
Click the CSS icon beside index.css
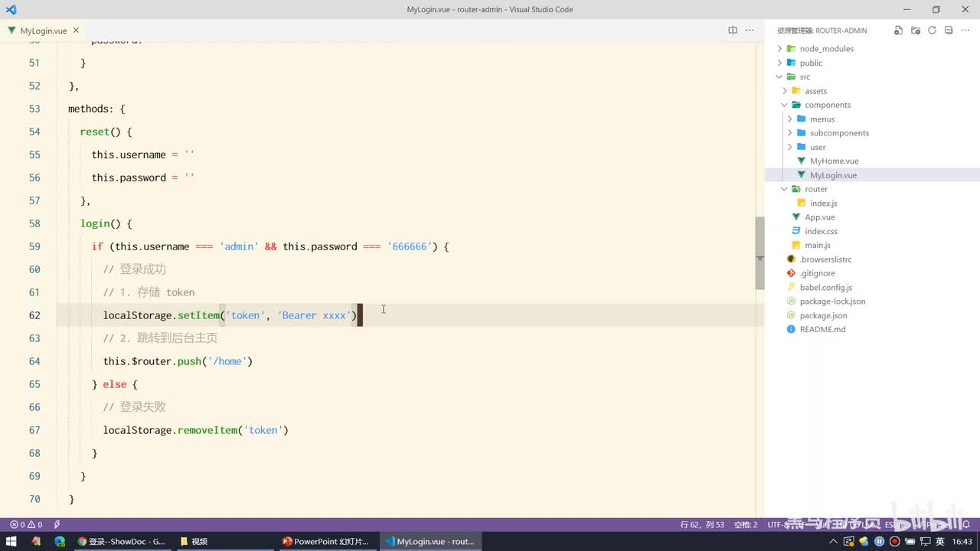coord(796,231)
